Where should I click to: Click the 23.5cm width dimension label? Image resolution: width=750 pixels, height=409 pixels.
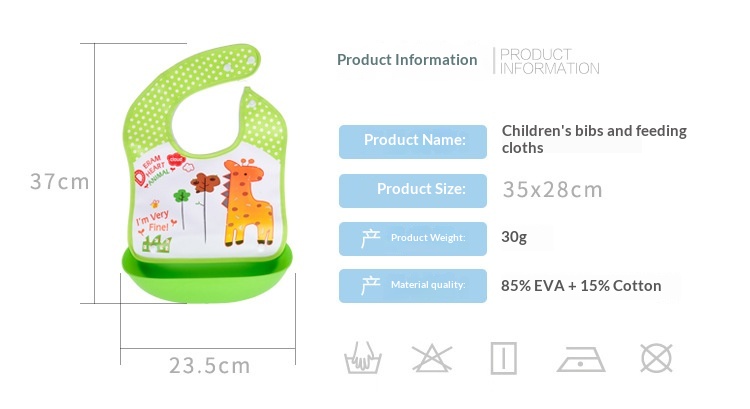(209, 365)
